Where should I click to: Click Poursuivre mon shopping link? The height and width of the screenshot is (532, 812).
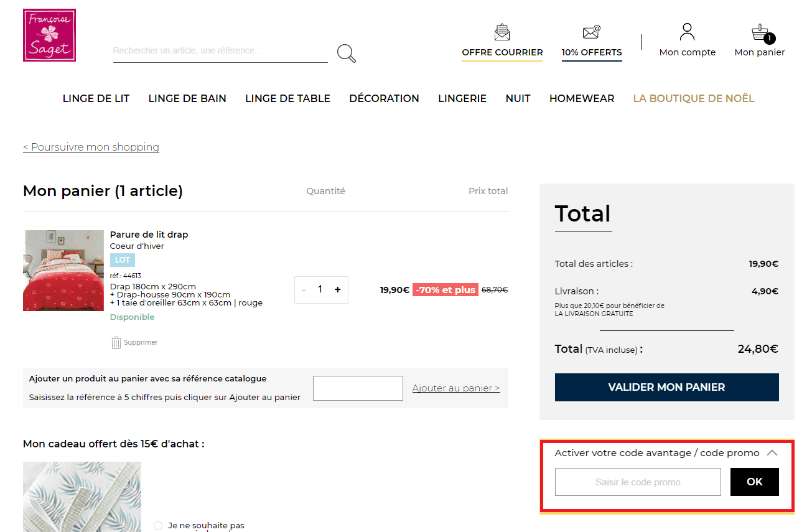[91, 147]
